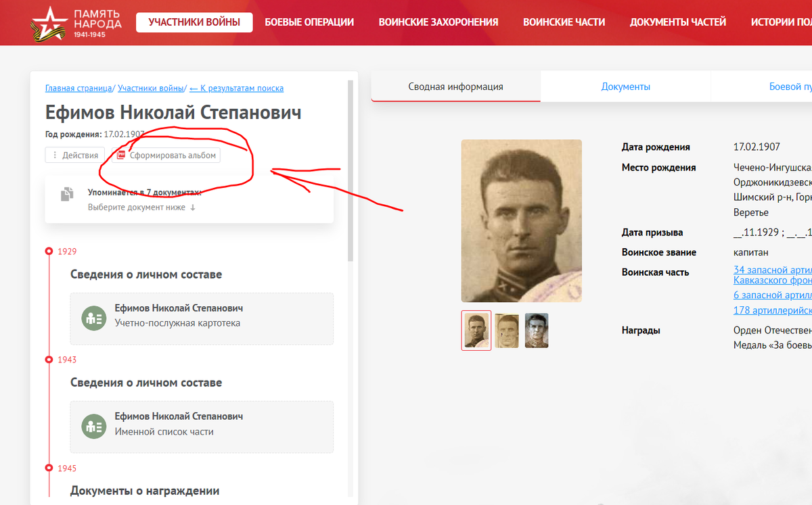812x505 pixels.
Task: Click the left panel vertical scrollbar
Action: tap(351, 171)
